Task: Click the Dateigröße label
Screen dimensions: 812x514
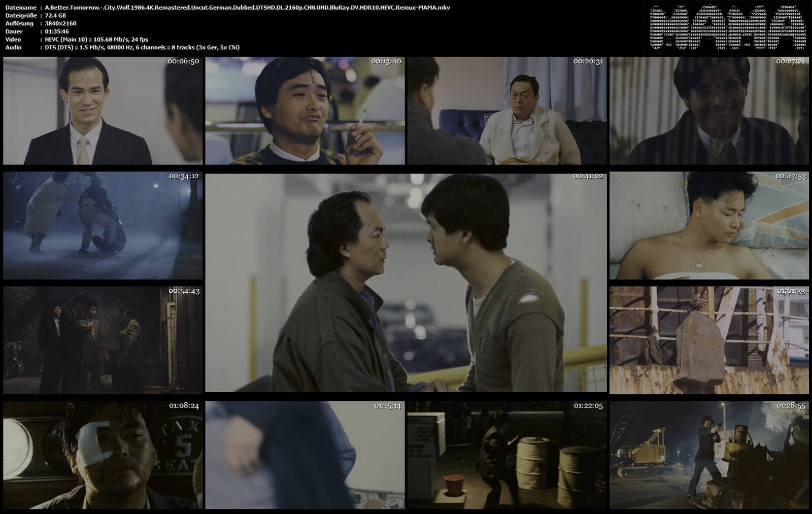Action: click(20, 15)
